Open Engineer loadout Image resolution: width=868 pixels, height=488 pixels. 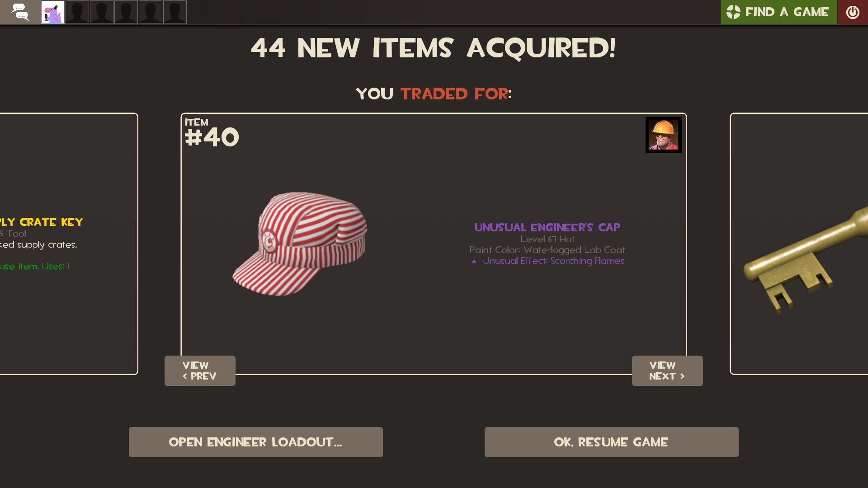click(x=256, y=442)
